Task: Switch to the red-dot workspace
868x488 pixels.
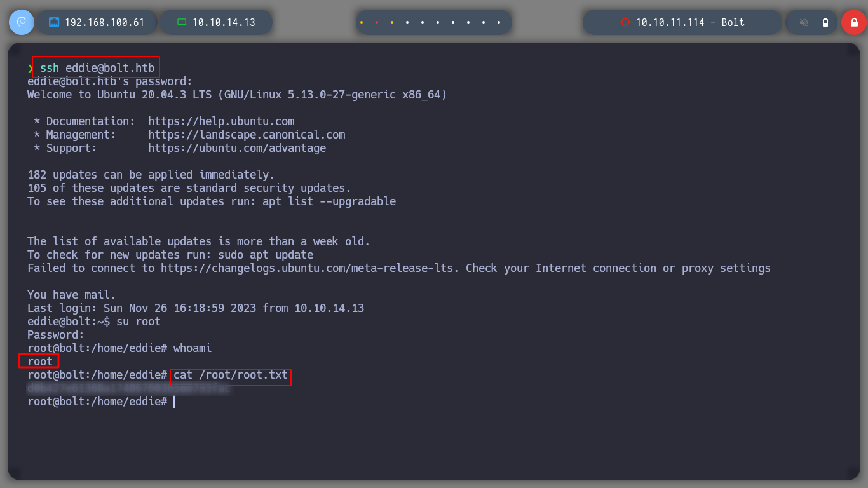Action: pos(377,22)
